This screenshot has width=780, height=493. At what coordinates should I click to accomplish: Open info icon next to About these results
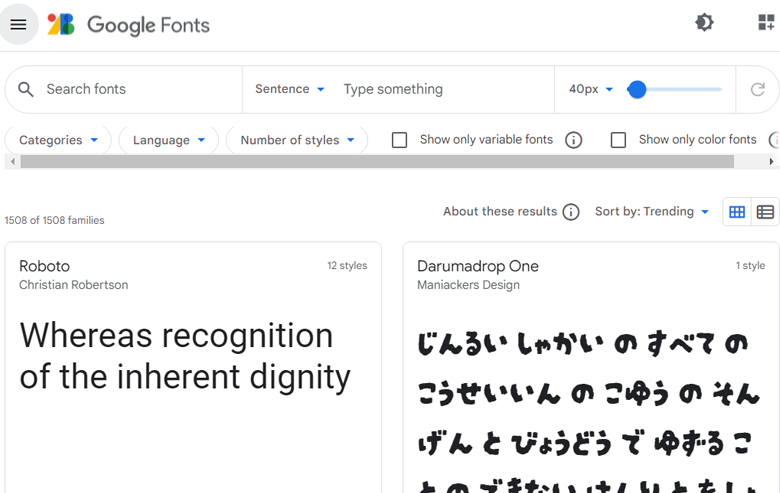pyautogui.click(x=571, y=212)
